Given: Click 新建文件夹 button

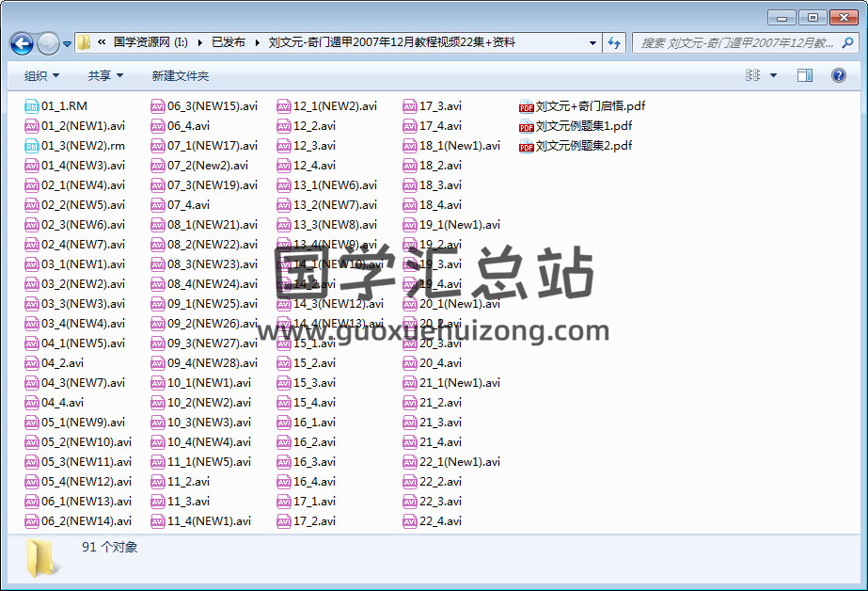Looking at the screenshot, I should coord(181,75).
